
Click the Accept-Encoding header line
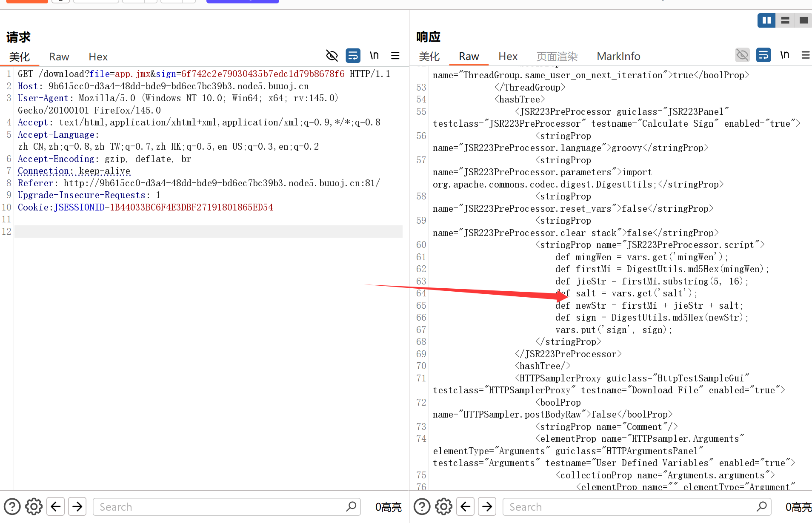click(105, 159)
